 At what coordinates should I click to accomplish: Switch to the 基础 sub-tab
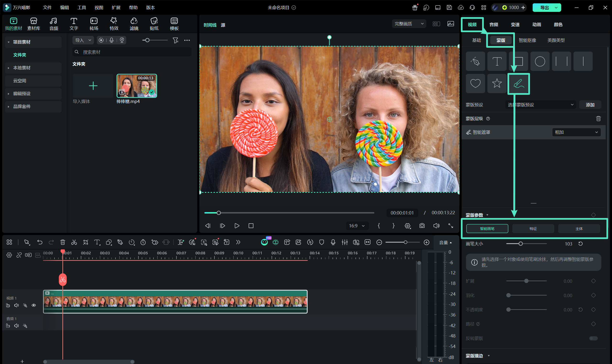[476, 40]
